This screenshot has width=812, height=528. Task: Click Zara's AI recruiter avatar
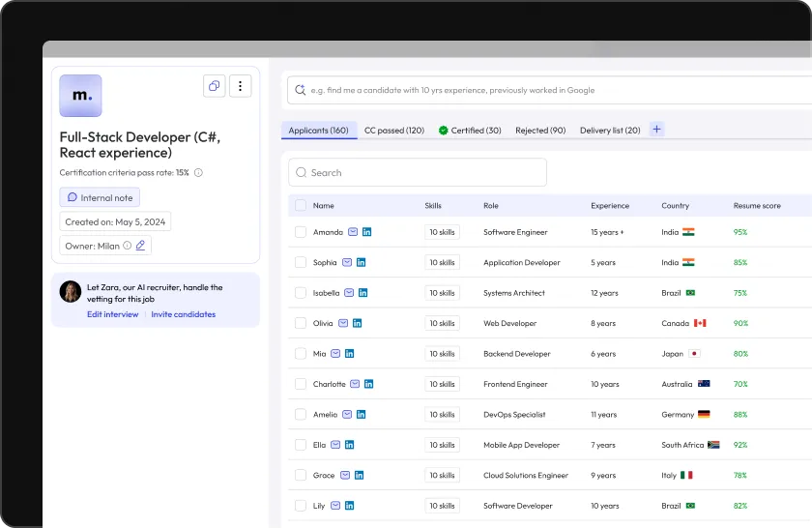(71, 292)
